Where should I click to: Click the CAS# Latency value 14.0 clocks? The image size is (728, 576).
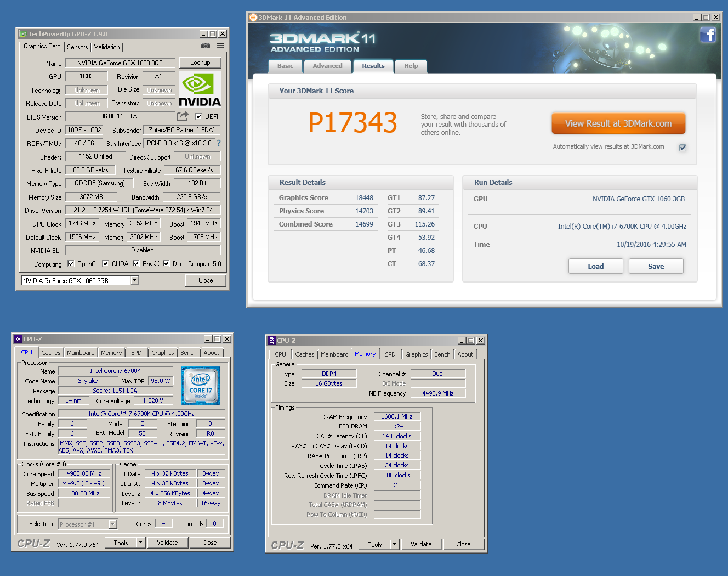(x=397, y=436)
